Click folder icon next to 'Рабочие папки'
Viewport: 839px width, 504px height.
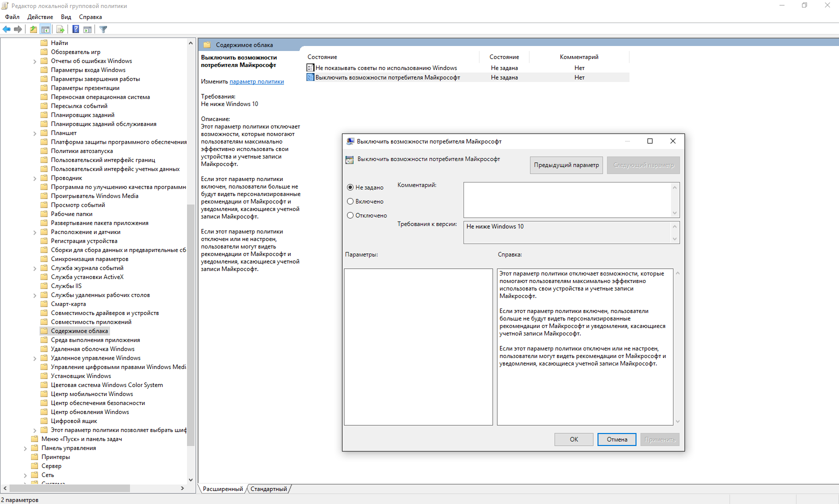(44, 214)
